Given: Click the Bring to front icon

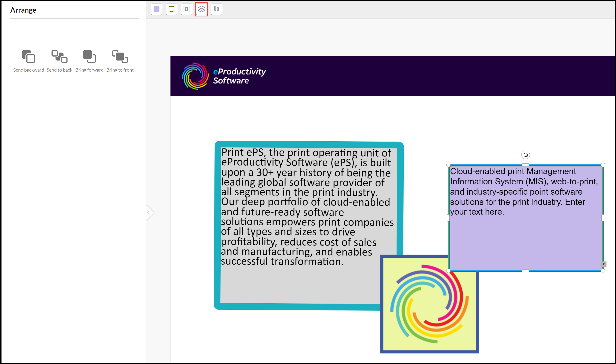Looking at the screenshot, I should pyautogui.click(x=120, y=56).
